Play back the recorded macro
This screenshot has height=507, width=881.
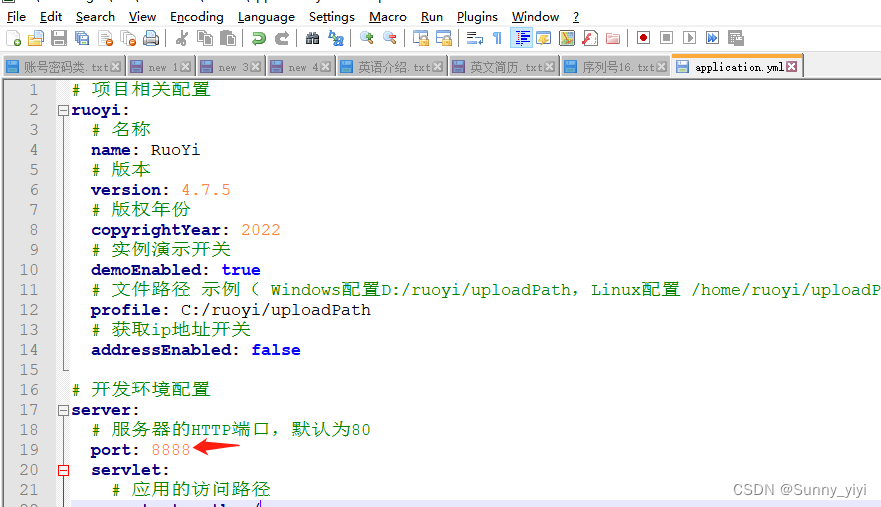[x=689, y=38]
